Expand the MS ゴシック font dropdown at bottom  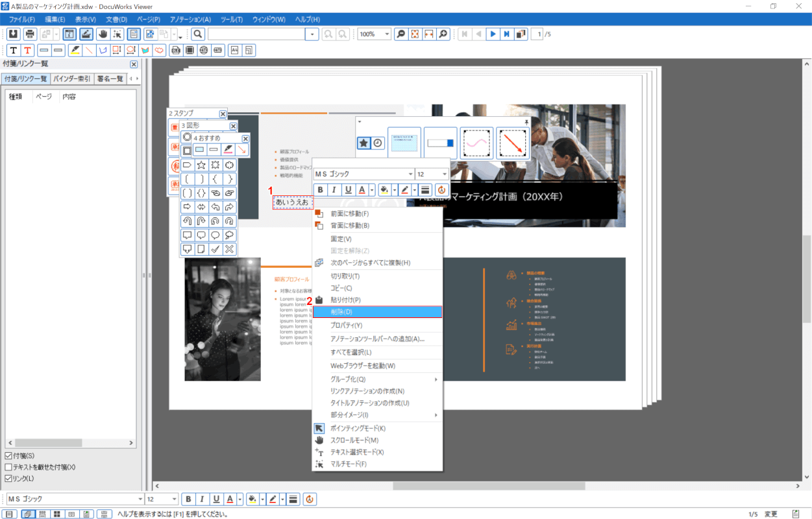click(140, 499)
